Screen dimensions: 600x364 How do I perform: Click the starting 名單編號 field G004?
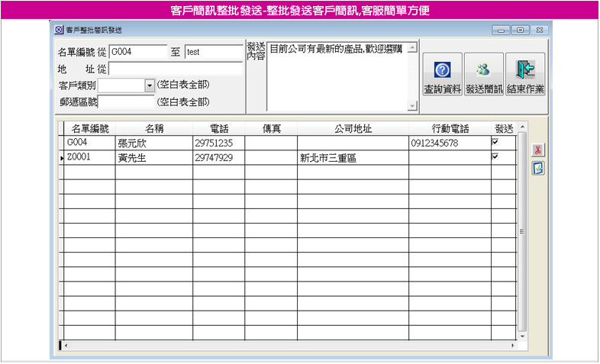coord(137,53)
